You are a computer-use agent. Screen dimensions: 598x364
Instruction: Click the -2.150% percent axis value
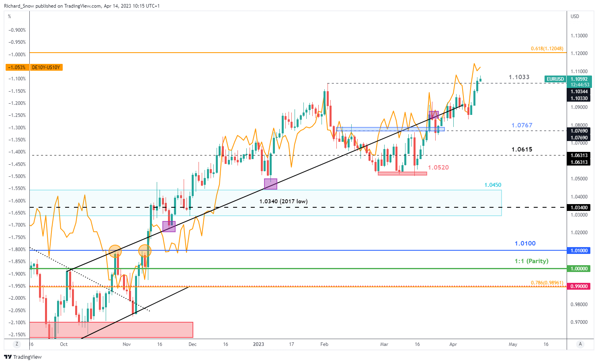coord(17,335)
